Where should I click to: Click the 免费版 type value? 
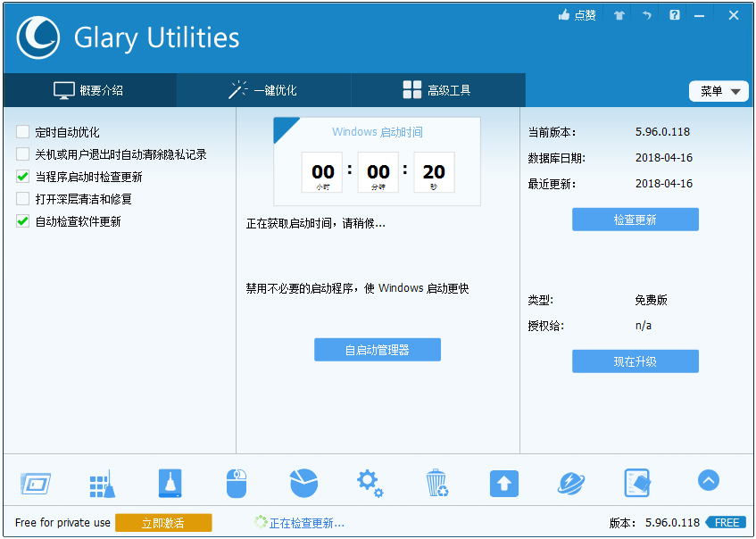[651, 301]
